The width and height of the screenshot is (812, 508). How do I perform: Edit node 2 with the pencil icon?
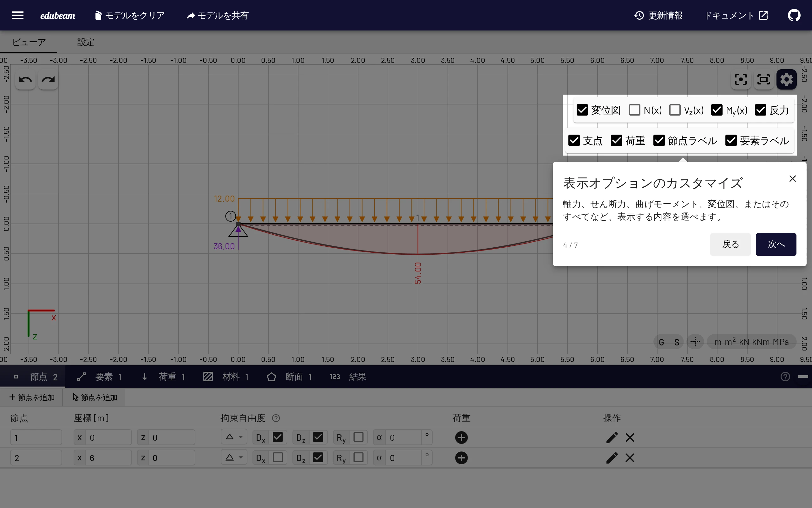[x=612, y=458]
